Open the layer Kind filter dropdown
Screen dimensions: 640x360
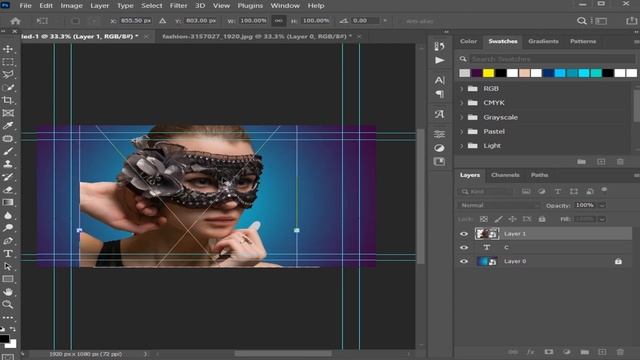pos(486,191)
